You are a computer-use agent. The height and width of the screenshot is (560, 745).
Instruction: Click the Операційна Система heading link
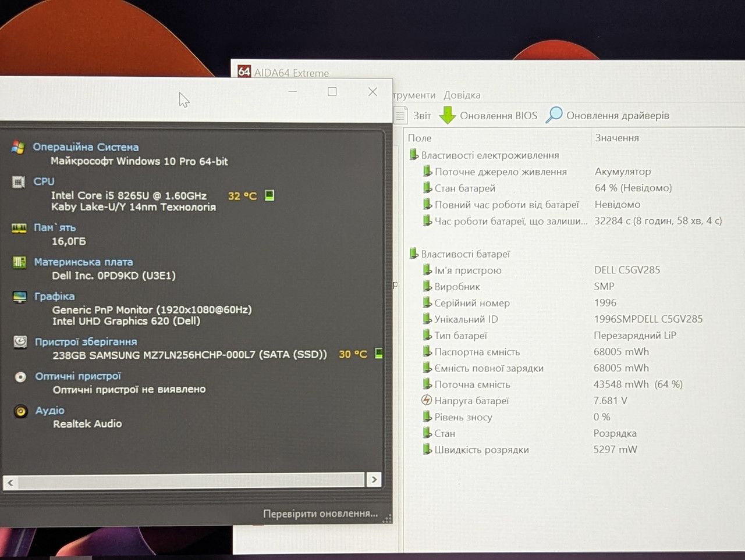click(86, 147)
